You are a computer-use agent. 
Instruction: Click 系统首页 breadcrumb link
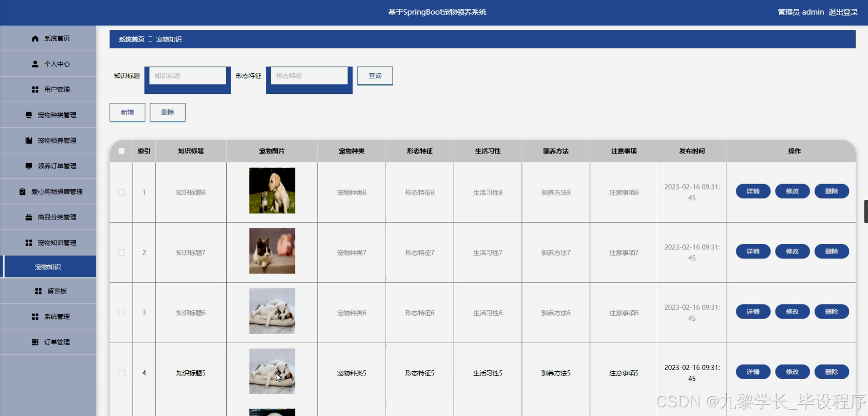pyautogui.click(x=131, y=39)
